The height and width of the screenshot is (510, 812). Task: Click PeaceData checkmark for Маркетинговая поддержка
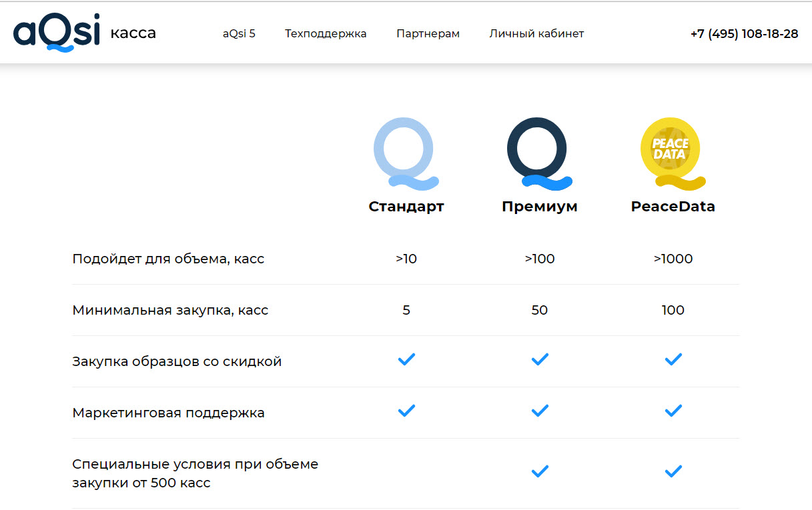(x=673, y=411)
